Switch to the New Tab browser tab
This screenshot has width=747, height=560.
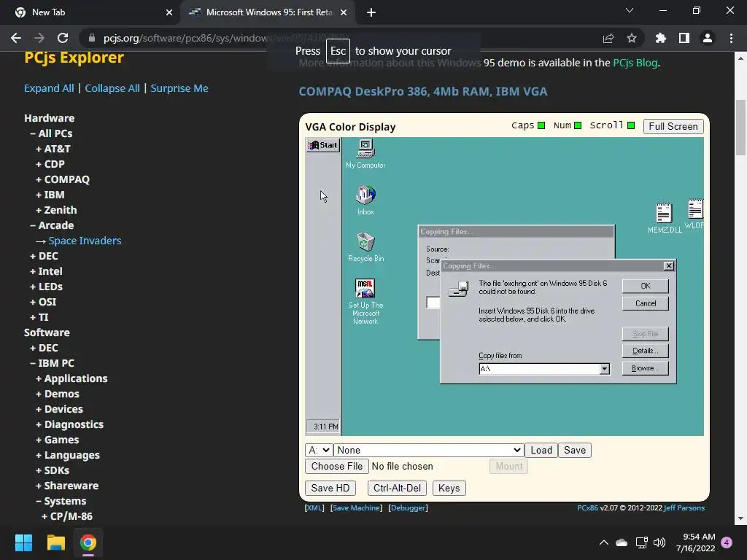point(90,12)
